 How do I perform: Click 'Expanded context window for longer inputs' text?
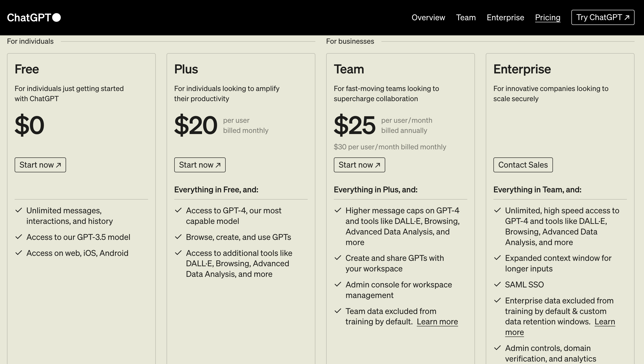point(558,263)
